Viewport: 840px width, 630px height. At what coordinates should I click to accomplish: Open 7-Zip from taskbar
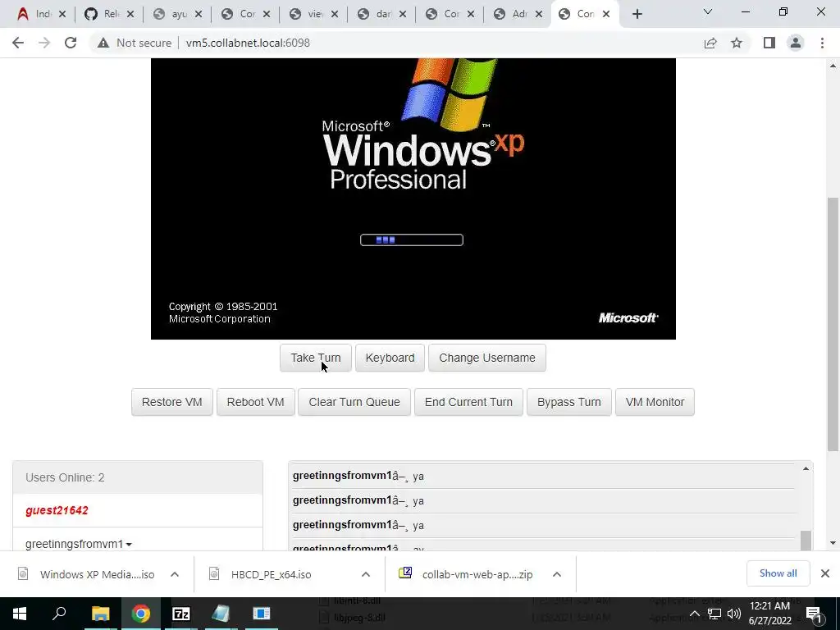[181, 614]
